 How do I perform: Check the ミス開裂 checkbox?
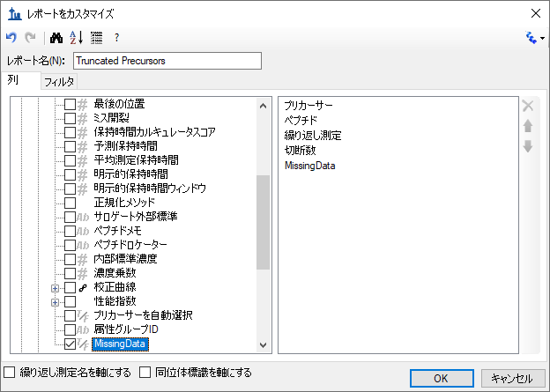tap(71, 118)
